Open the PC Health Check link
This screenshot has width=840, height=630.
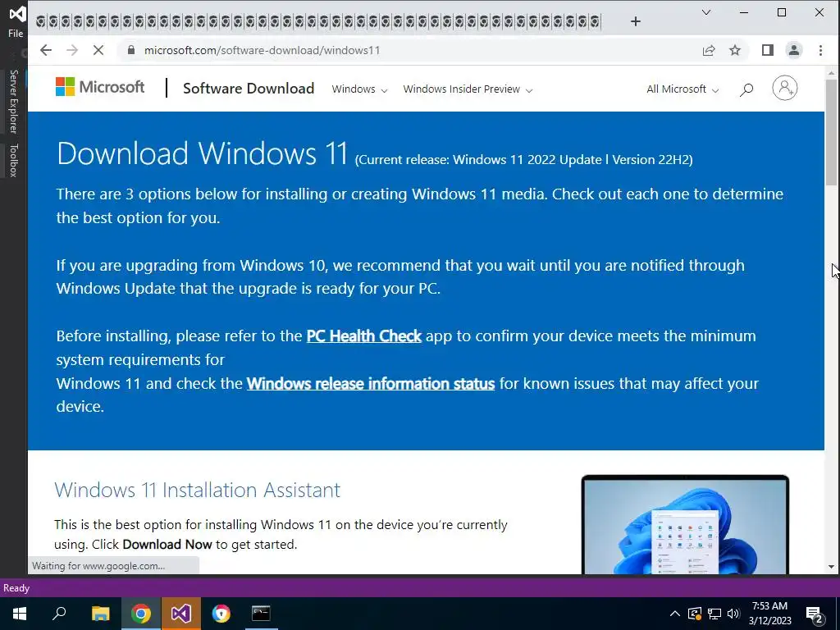[x=363, y=336]
